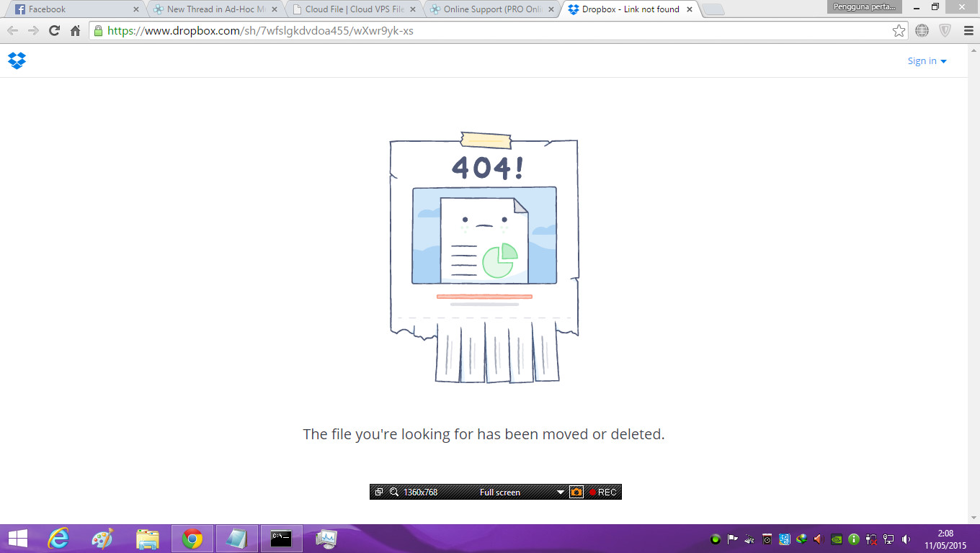Click the browser back arrow button

(x=12, y=31)
